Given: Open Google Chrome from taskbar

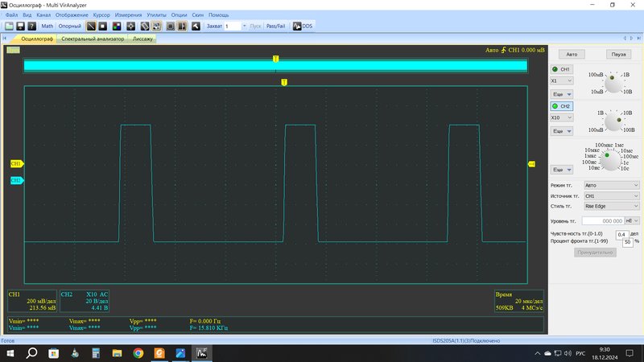Looking at the screenshot, I should (138, 353).
